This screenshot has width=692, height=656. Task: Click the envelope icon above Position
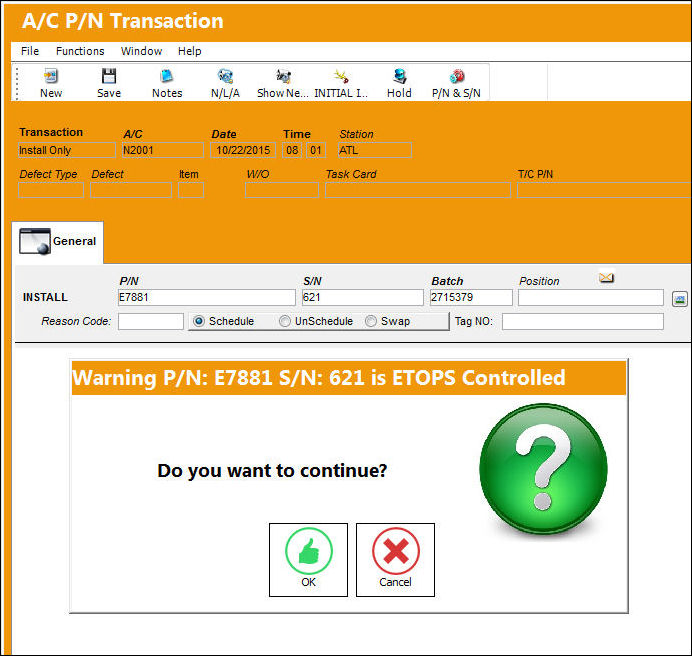pyautogui.click(x=606, y=278)
